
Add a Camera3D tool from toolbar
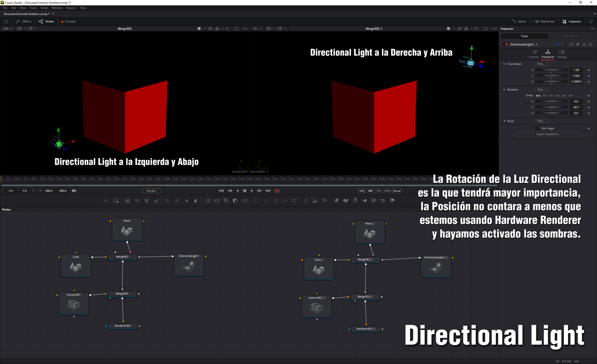374,200
